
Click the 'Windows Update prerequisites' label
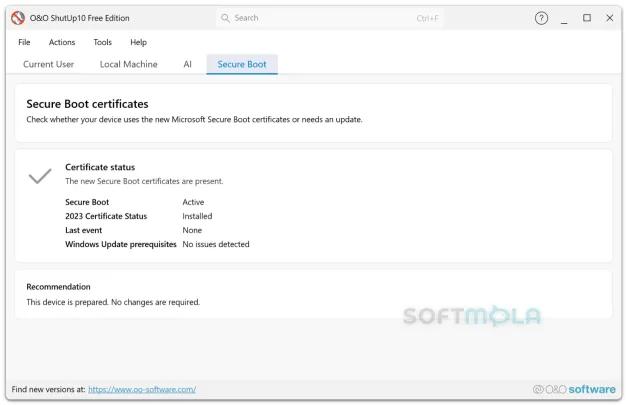point(121,244)
